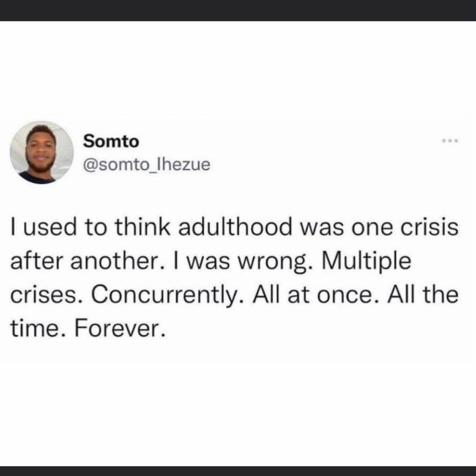Click Somto's profile picture
Viewport: 476px width, 476px height.
pos(41,153)
